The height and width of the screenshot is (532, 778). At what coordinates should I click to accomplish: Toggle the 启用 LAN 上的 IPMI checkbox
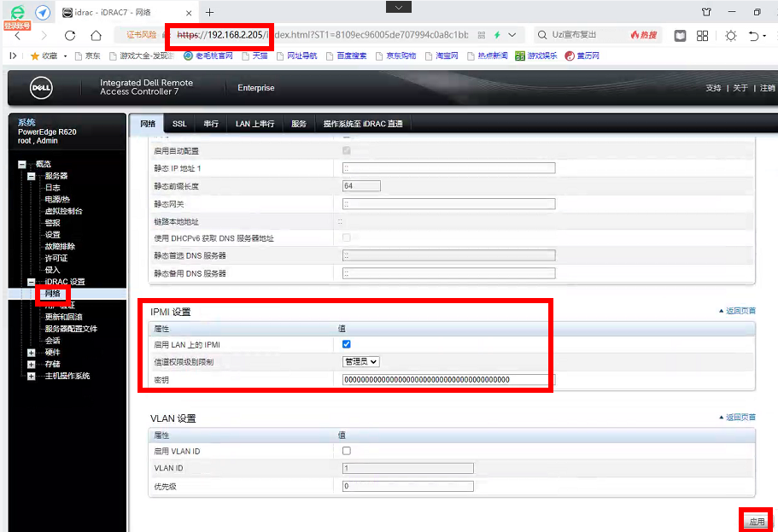(347, 344)
